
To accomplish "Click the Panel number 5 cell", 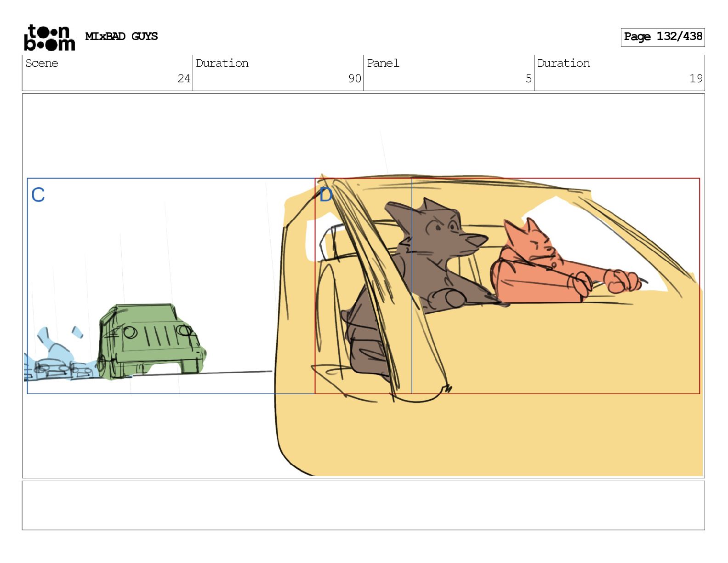I will (449, 73).
